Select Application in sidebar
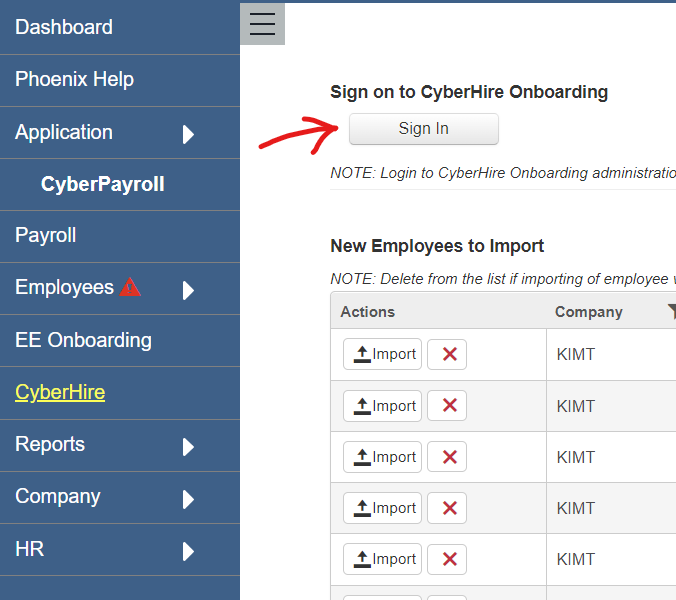This screenshot has height=600, width=676. point(64,132)
